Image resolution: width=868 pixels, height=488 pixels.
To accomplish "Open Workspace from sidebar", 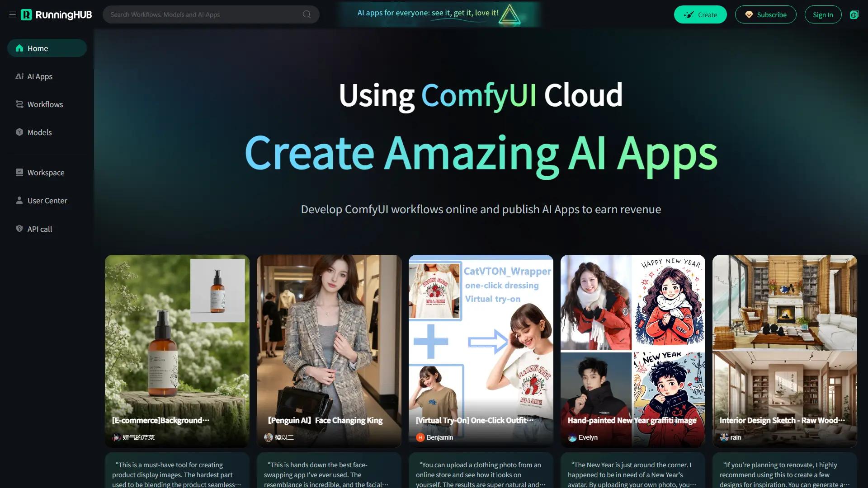I will pos(46,173).
